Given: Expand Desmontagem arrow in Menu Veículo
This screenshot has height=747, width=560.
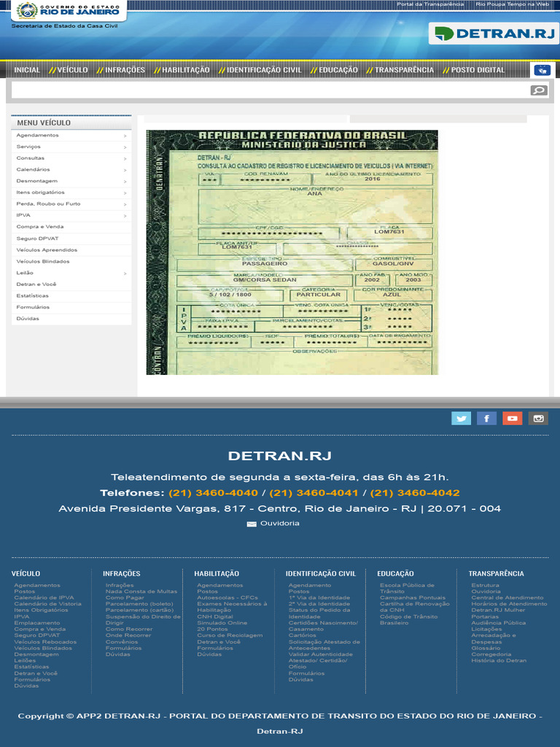Looking at the screenshot, I should tap(125, 182).
